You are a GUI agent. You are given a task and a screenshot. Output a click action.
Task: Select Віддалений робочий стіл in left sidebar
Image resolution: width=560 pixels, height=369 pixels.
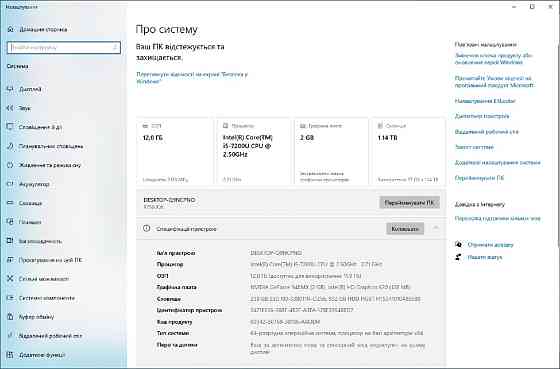(50, 336)
